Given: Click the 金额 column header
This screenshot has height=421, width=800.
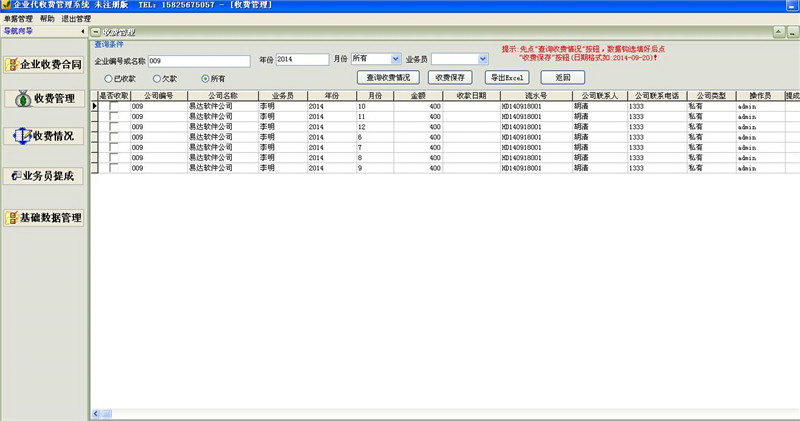Looking at the screenshot, I should 418,95.
